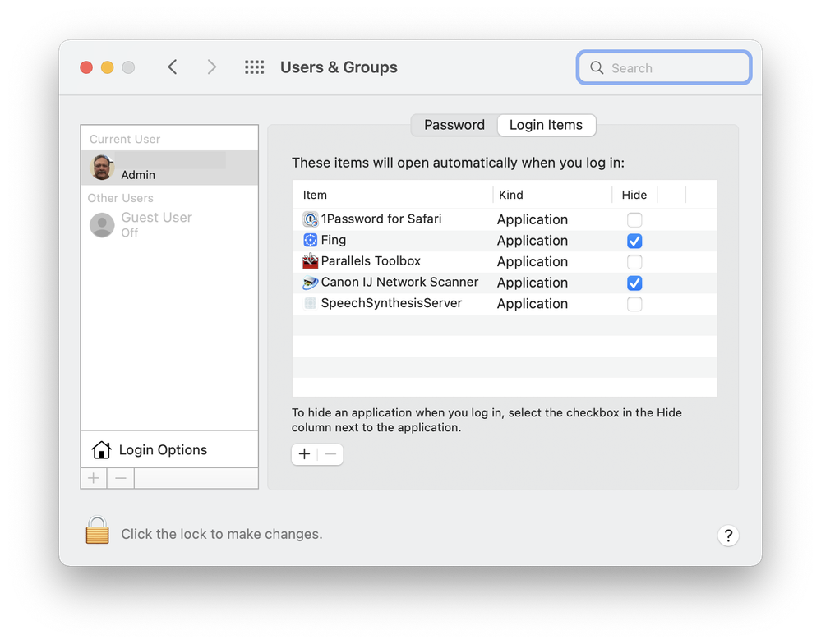Enable Hide for 1Password for Safari
This screenshot has height=644, width=821.
coord(634,220)
